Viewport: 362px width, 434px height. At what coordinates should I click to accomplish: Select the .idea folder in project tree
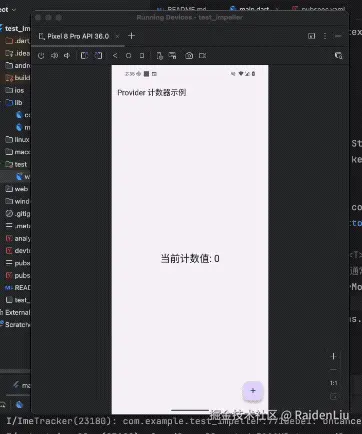pos(18,53)
